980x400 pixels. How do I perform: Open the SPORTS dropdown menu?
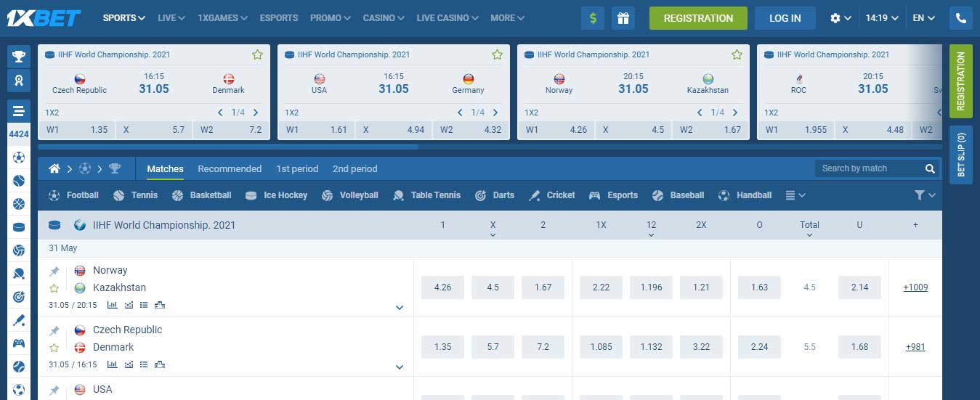124,18
